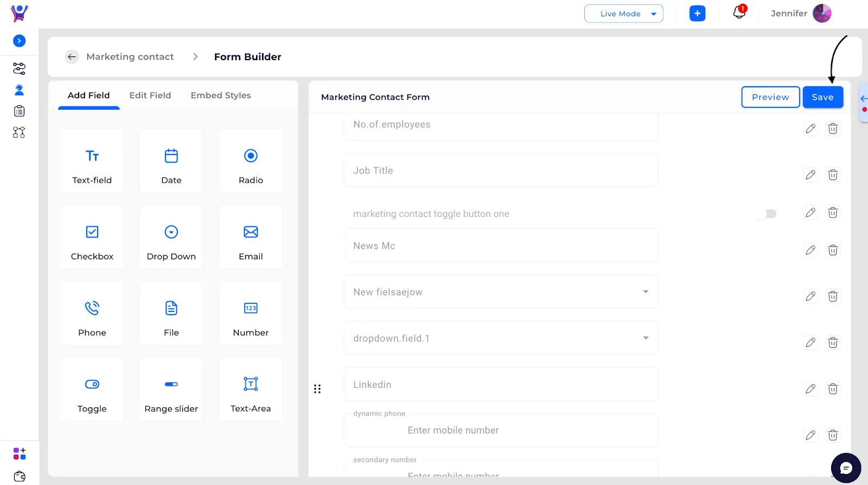Toggle marketing contact toggle button one

click(x=767, y=214)
